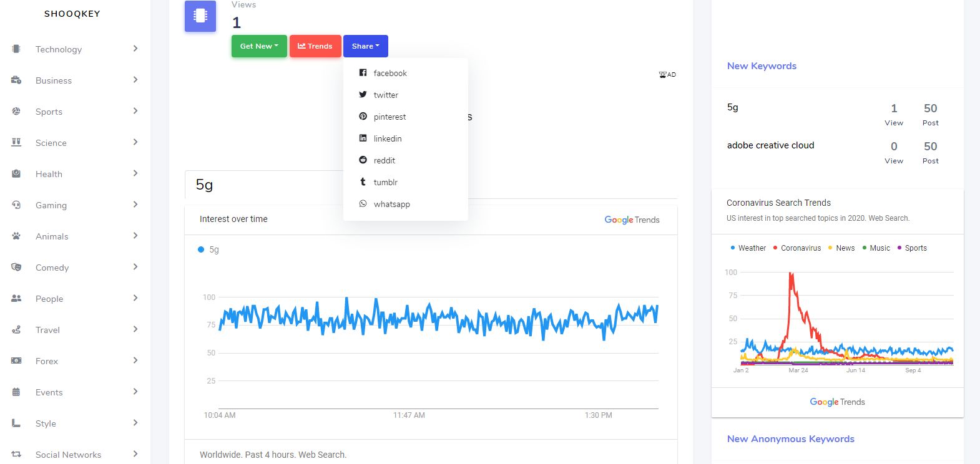Click the Gaming headset icon in sidebar
Screen dimensions: 980x464
[x=16, y=205]
